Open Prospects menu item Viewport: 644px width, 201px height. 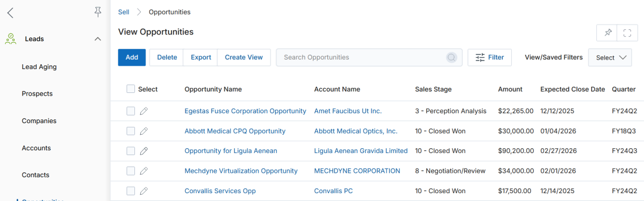point(37,94)
